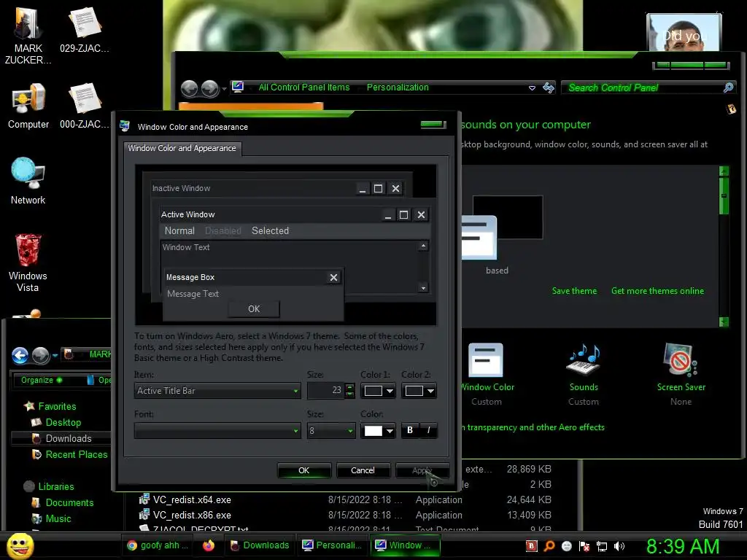Click the Selected menu item in preview
The image size is (747, 560).
pyautogui.click(x=270, y=230)
